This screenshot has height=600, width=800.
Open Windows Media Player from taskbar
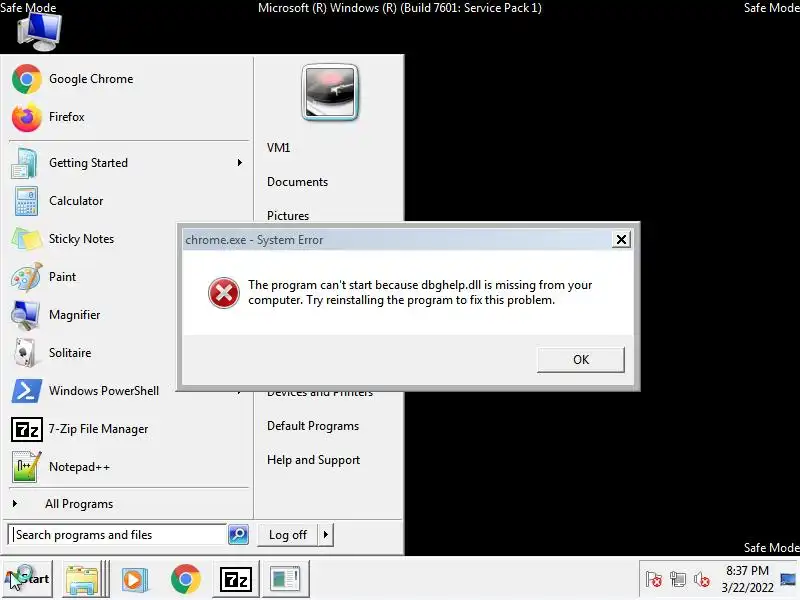pos(135,579)
